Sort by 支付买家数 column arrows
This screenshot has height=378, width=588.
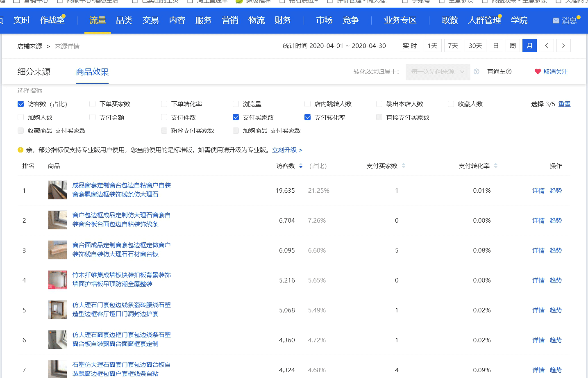pos(404,166)
